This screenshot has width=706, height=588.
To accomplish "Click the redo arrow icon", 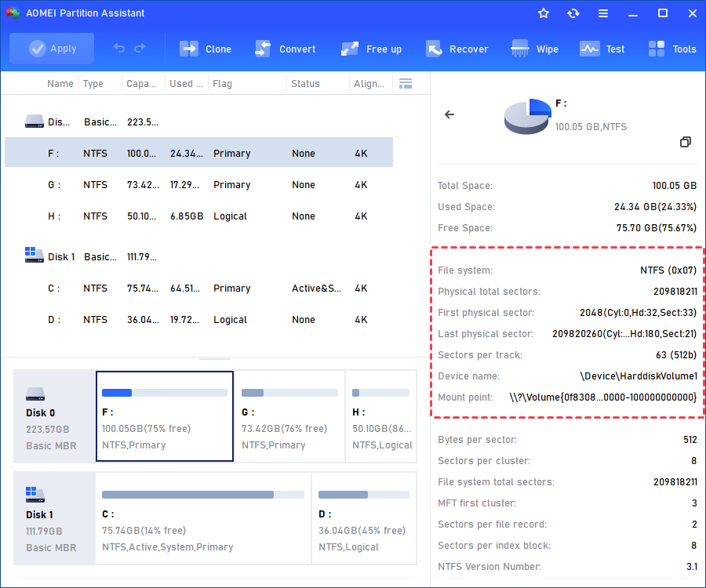I will tap(140, 49).
